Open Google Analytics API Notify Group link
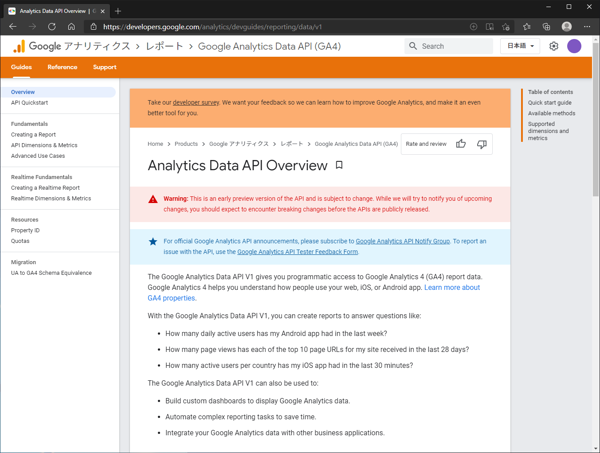The height and width of the screenshot is (453, 600). (403, 241)
